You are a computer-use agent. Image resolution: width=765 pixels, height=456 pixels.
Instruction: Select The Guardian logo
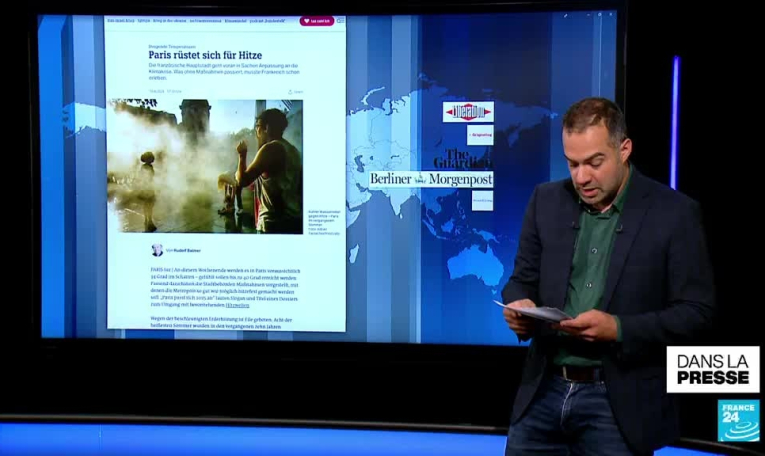click(x=462, y=158)
